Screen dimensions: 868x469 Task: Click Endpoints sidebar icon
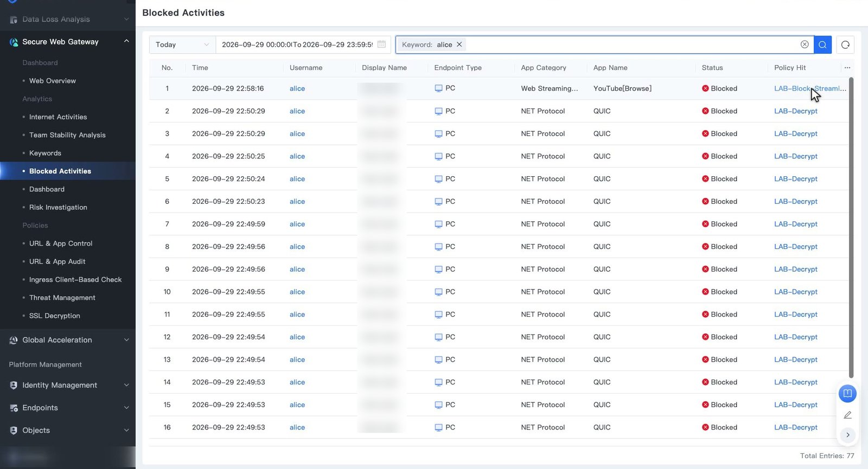pyautogui.click(x=14, y=408)
